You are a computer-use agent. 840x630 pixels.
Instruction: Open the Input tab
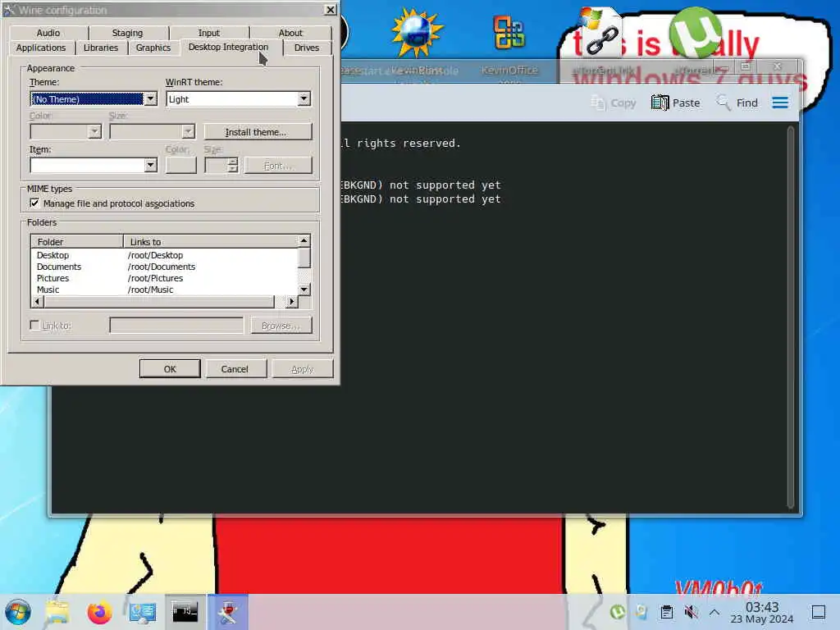pyautogui.click(x=209, y=33)
